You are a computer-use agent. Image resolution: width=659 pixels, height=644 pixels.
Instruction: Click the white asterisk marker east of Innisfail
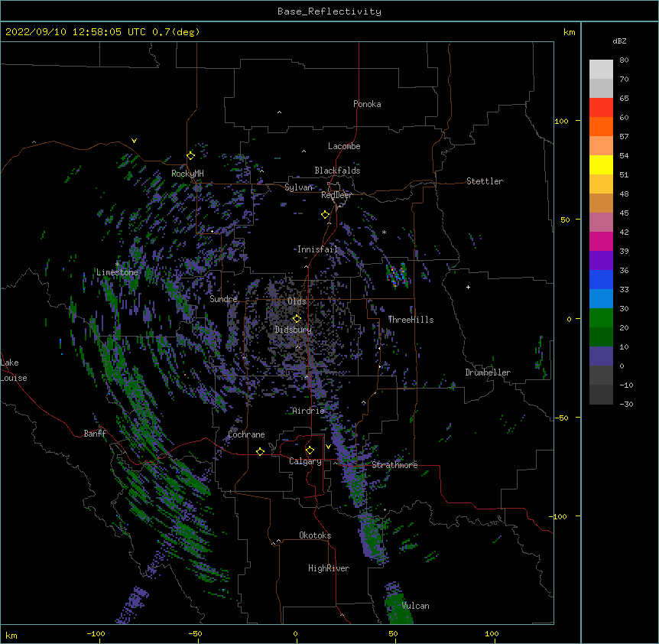384,232
